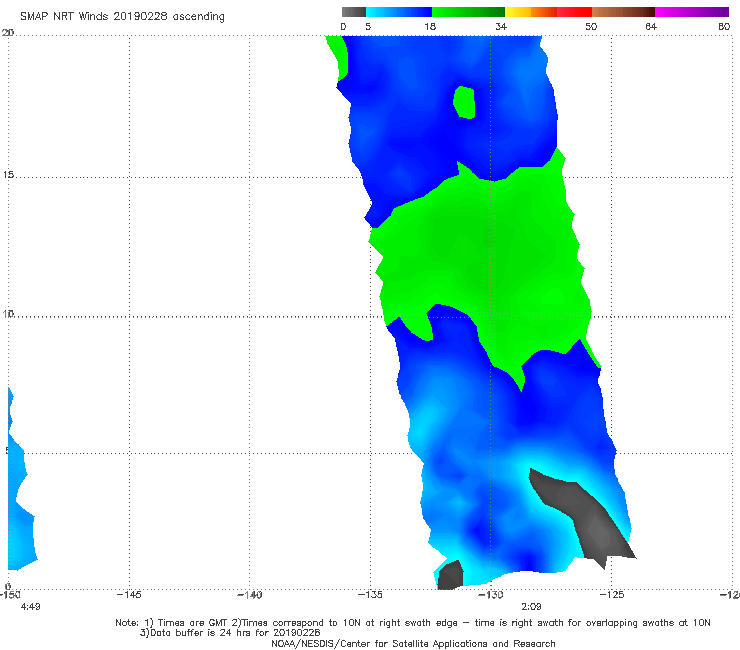Click the title 'SMAP NRT Winds 20190228 ascending'

(x=122, y=16)
